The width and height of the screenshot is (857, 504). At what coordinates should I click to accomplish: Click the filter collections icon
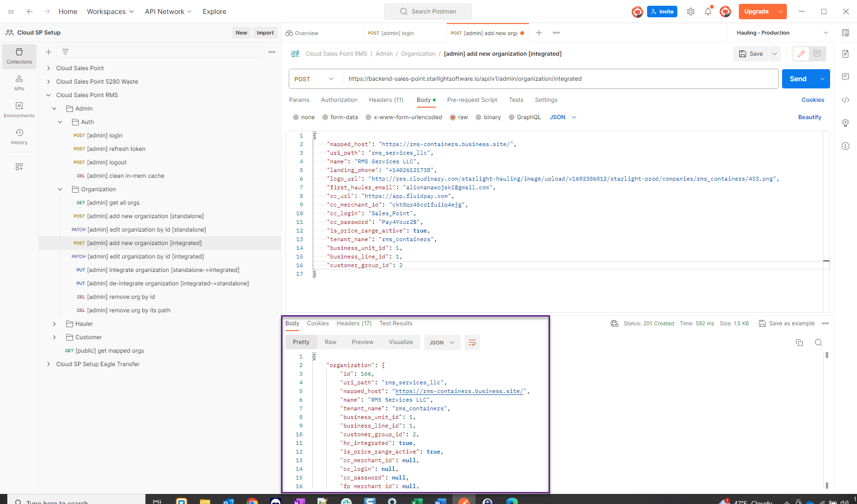[x=65, y=52]
